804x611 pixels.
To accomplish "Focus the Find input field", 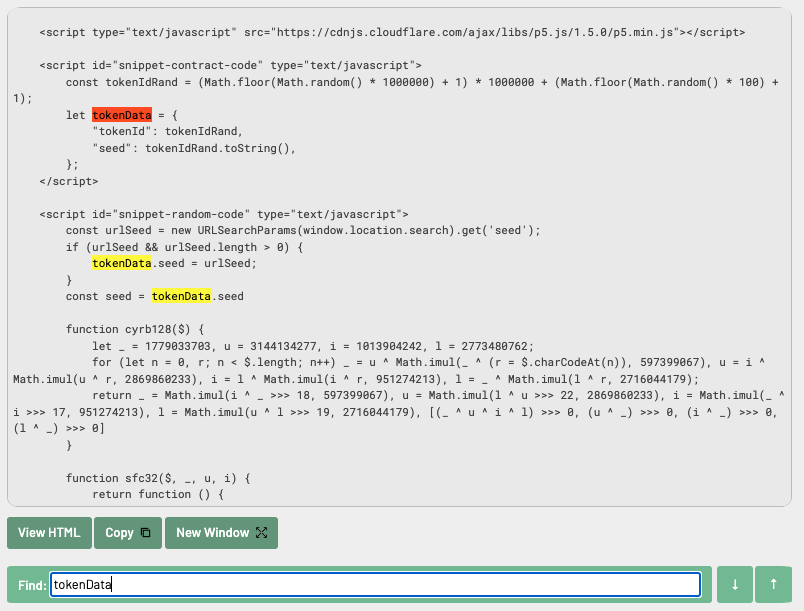I will (x=375, y=584).
